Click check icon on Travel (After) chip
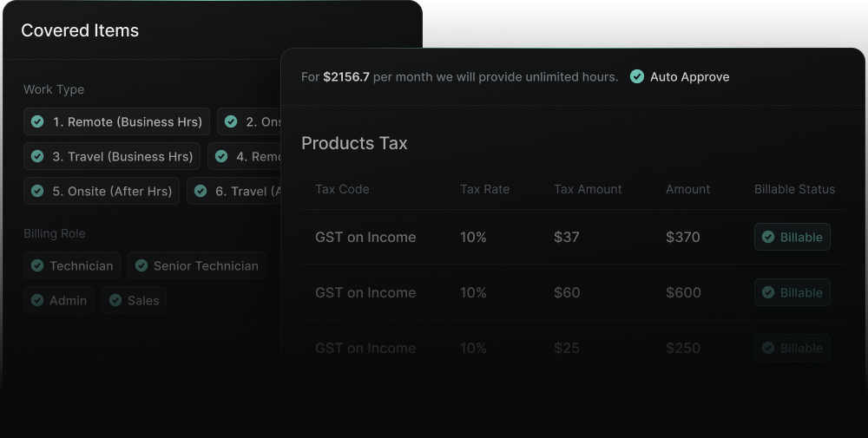This screenshot has height=438, width=868. (x=201, y=192)
